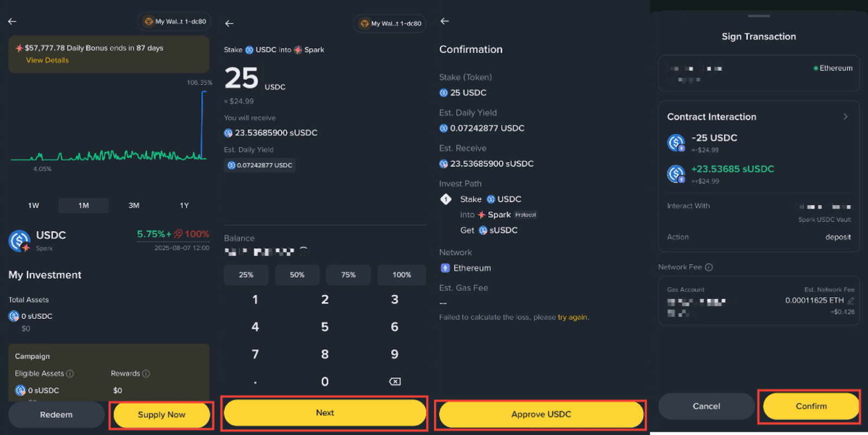Screen dimensions: 868x435
Task: Open the My Wallet selector on the stake screen
Action: [390, 23]
